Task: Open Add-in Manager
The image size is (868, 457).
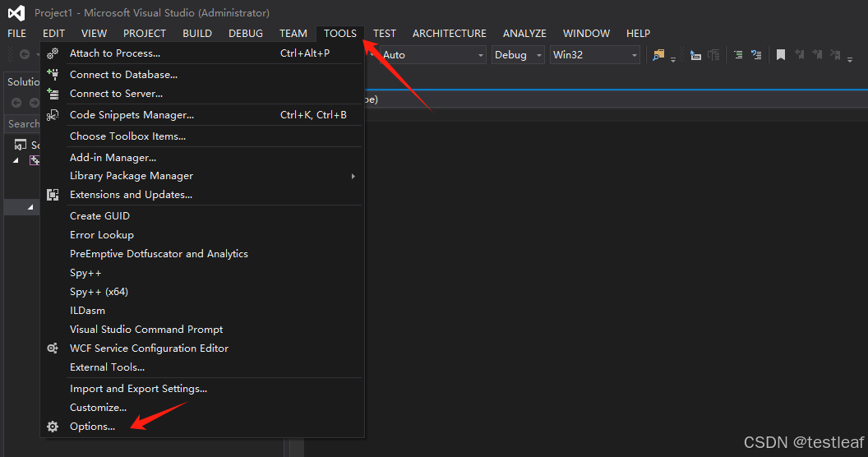Action: tap(202, 158)
